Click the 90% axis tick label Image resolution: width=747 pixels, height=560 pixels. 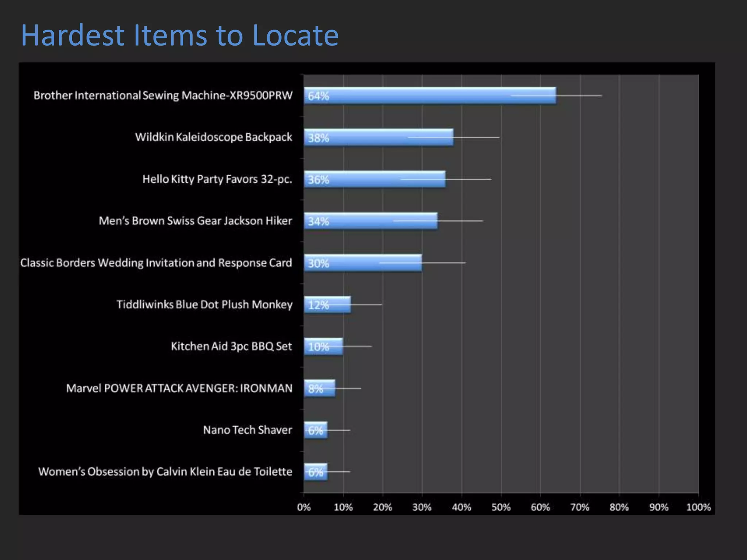click(659, 507)
